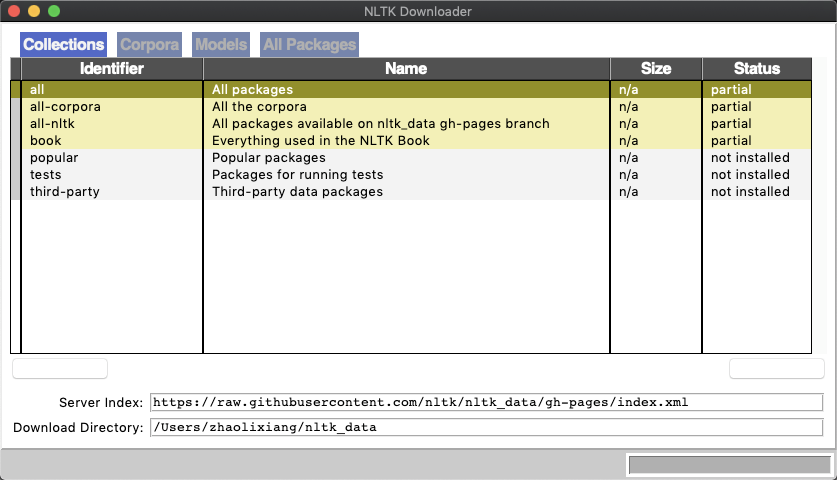
Task: Click the Name column header
Action: point(406,69)
